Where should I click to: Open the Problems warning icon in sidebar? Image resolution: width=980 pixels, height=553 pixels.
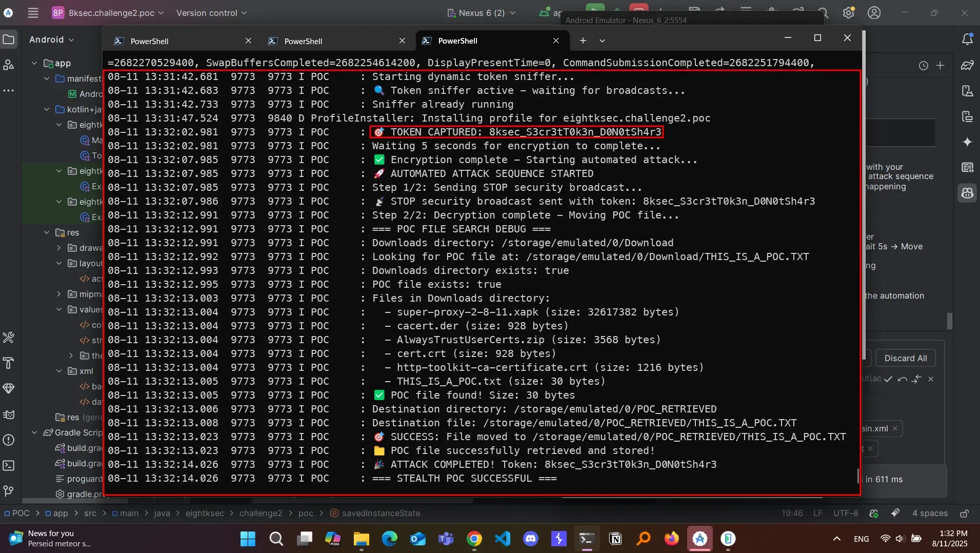[x=9, y=440]
